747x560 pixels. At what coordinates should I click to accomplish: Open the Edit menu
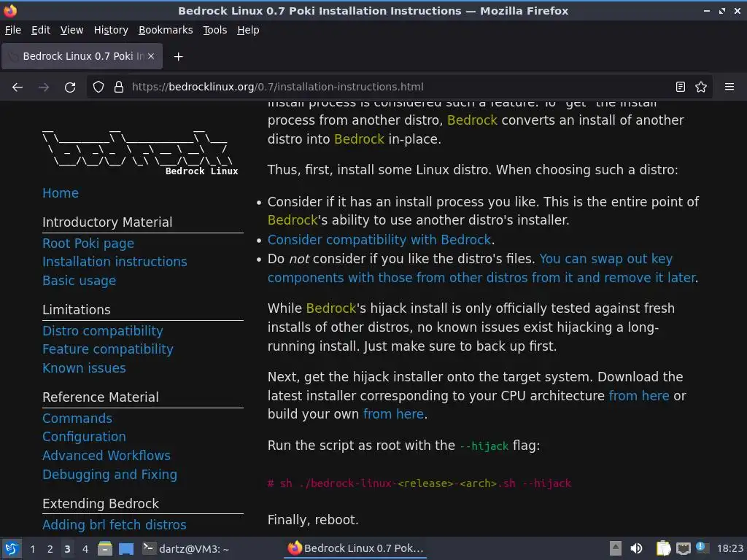coord(41,30)
